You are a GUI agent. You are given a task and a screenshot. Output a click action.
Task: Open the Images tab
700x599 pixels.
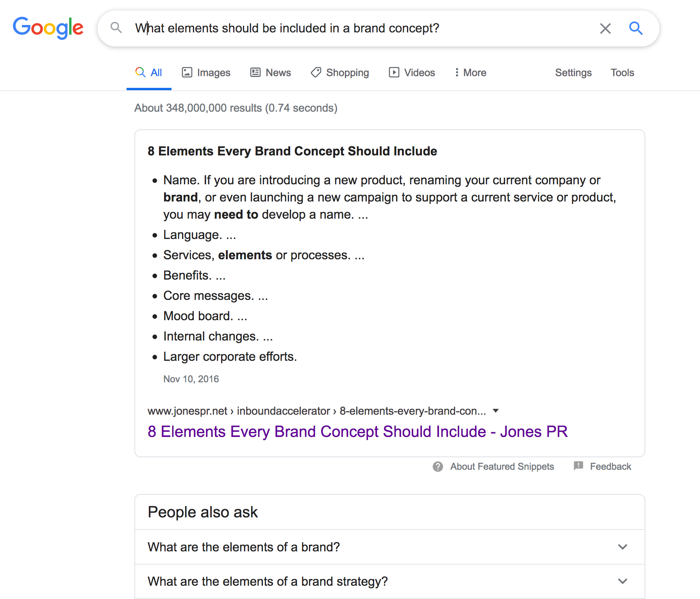(206, 73)
